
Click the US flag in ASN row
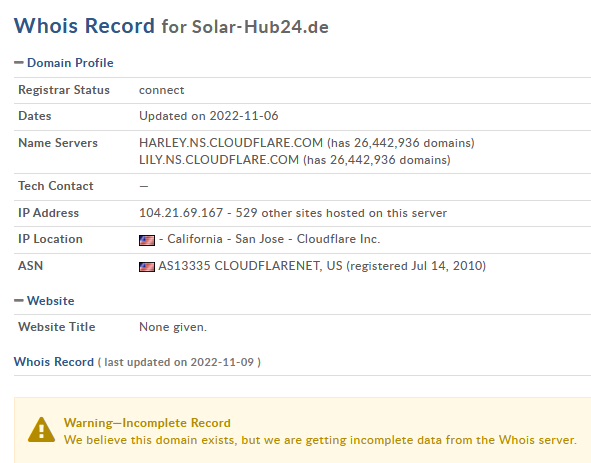[x=147, y=267]
